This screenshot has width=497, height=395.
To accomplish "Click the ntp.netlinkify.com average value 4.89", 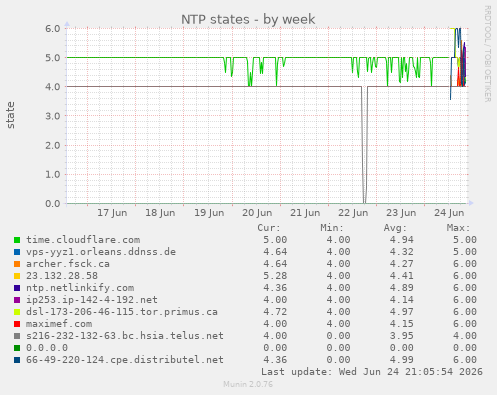I will (402, 288).
